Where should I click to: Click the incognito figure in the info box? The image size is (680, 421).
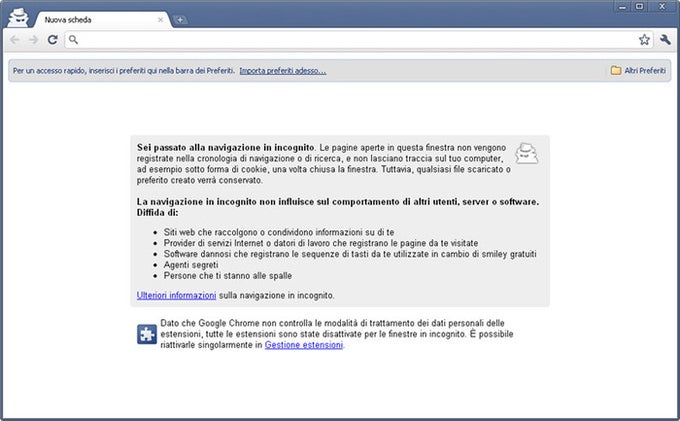coord(526,153)
